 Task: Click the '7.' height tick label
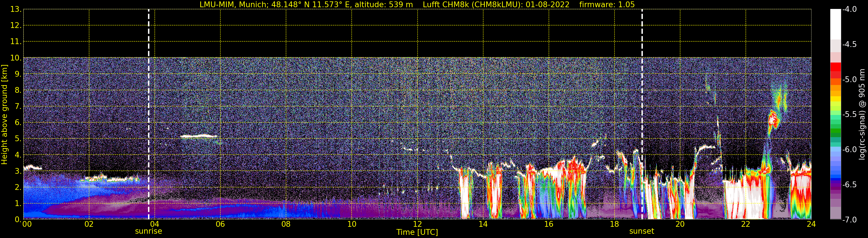pos(18,107)
